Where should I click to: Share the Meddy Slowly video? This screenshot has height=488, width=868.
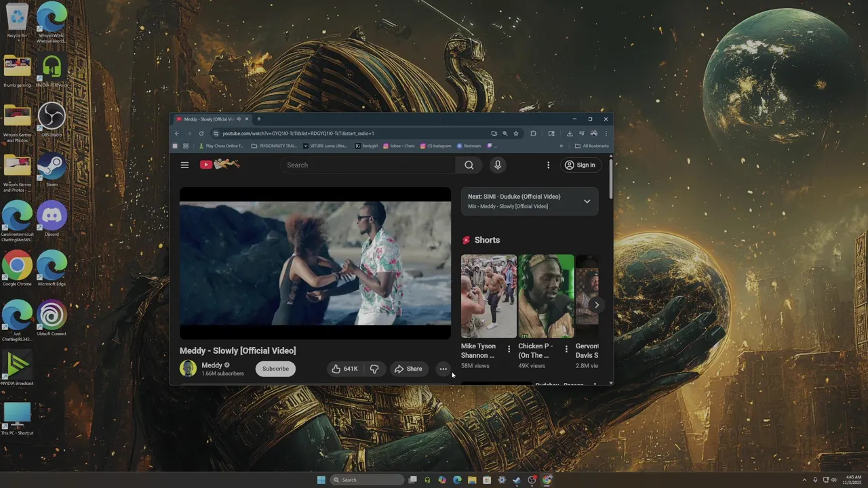point(408,369)
